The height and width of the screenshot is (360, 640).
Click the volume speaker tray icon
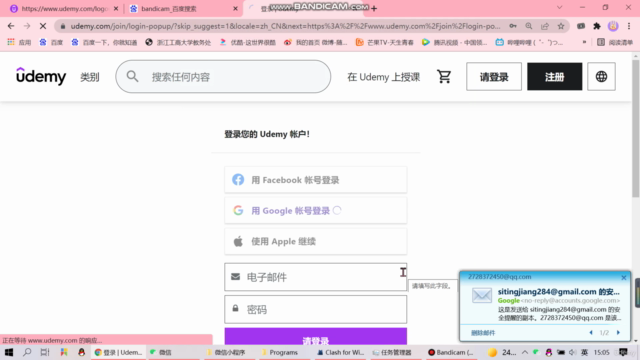coord(572,352)
